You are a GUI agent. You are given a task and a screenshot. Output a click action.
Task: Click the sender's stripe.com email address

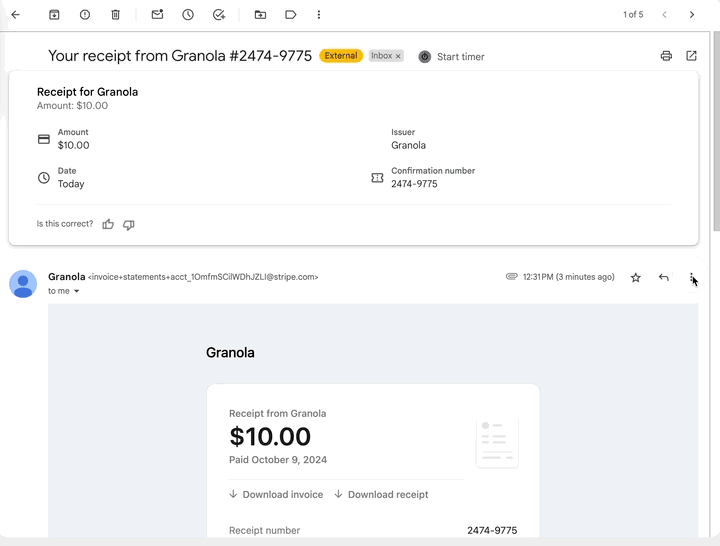203,277
